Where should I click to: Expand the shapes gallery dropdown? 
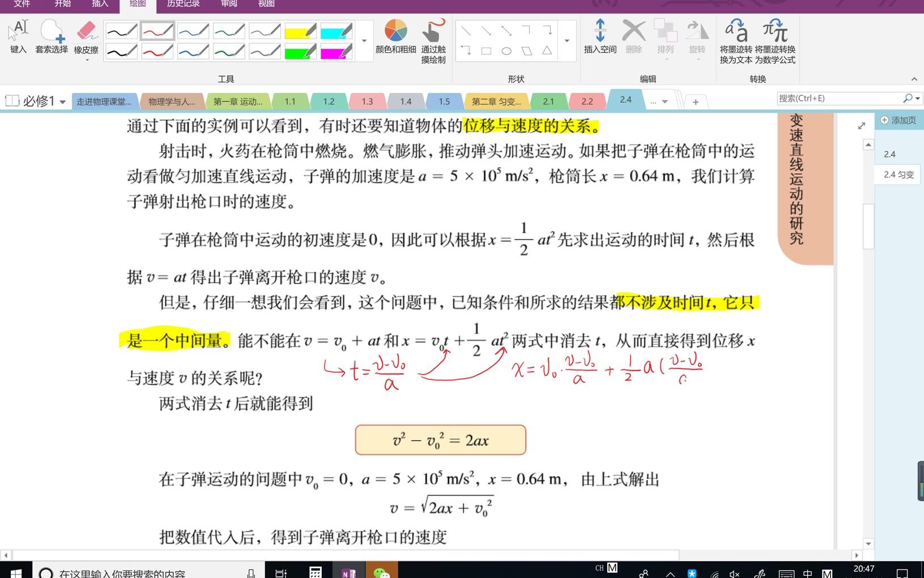[567, 40]
